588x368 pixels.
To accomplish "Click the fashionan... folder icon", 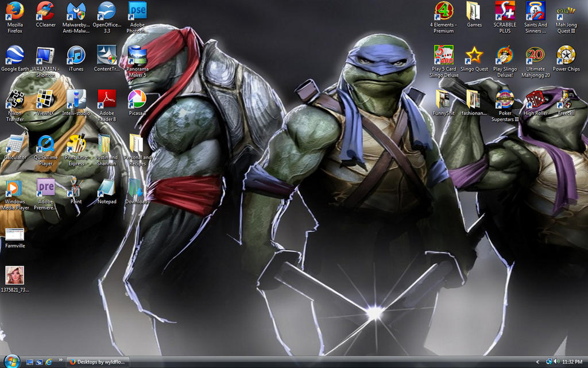I will (x=474, y=99).
